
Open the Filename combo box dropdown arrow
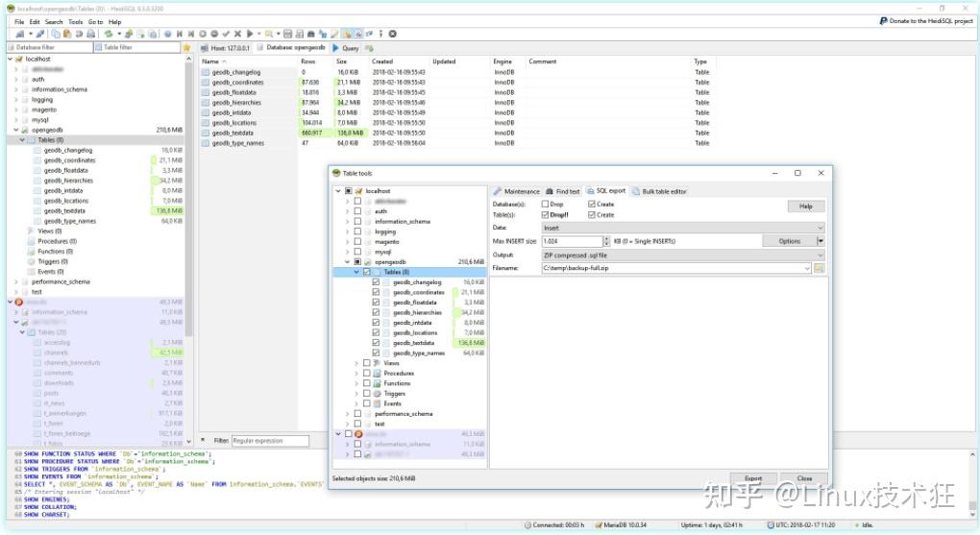click(807, 268)
